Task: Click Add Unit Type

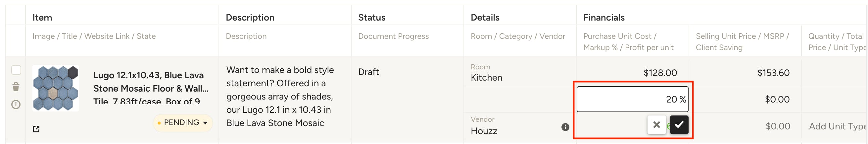Action: (838, 126)
